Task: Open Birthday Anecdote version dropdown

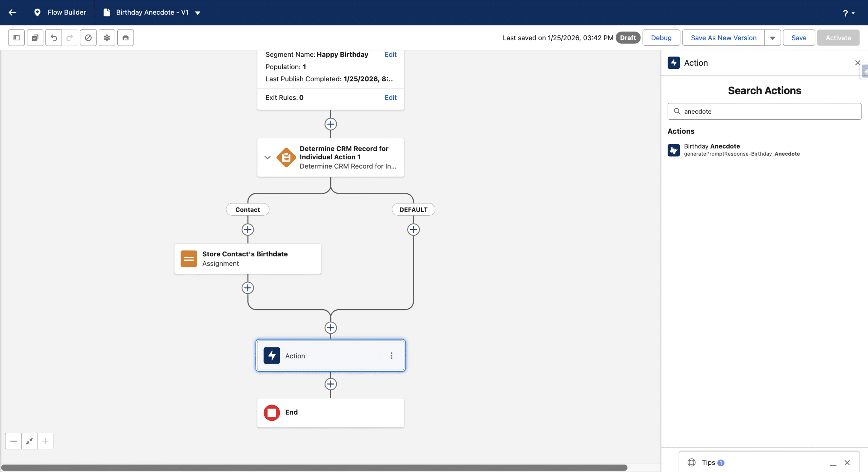Action: click(x=198, y=13)
